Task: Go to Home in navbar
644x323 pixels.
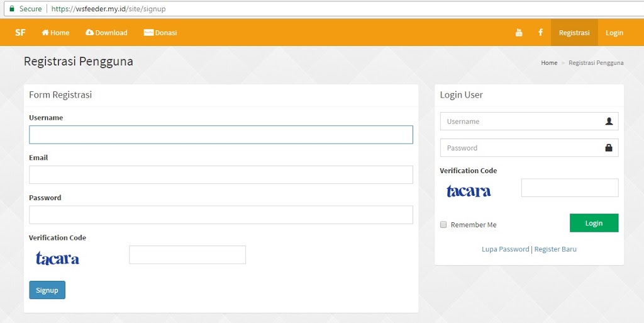Action: 55,33
